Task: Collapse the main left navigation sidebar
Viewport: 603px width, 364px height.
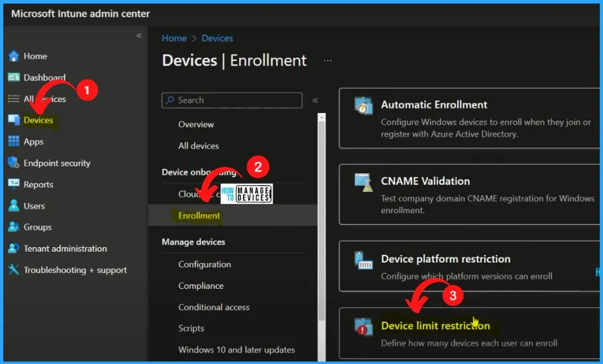Action: 139,36
